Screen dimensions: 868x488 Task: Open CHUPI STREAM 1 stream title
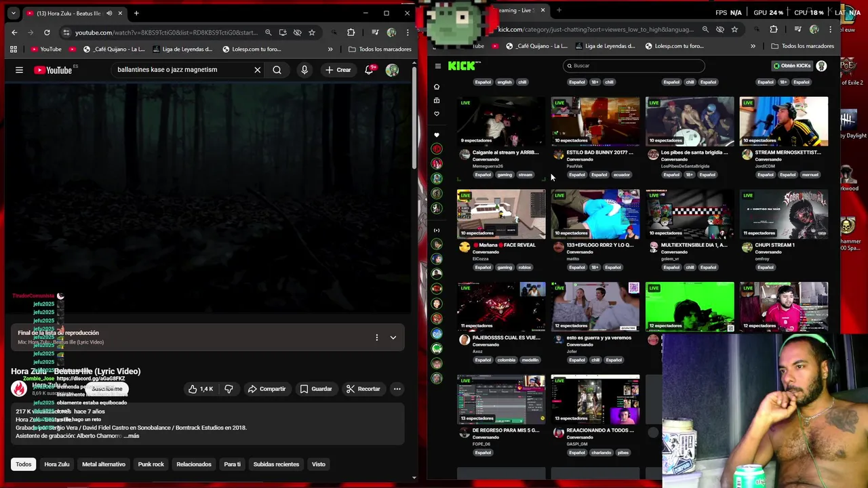774,245
